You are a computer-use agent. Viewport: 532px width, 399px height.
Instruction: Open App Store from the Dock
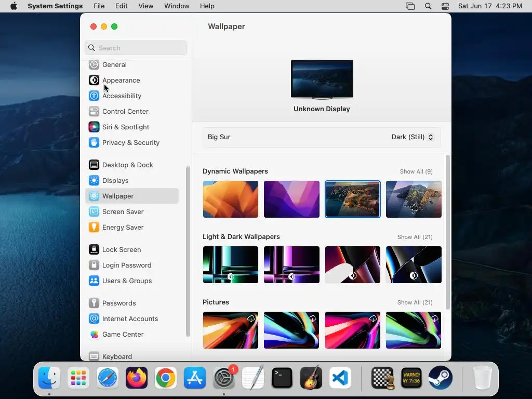[195, 378]
